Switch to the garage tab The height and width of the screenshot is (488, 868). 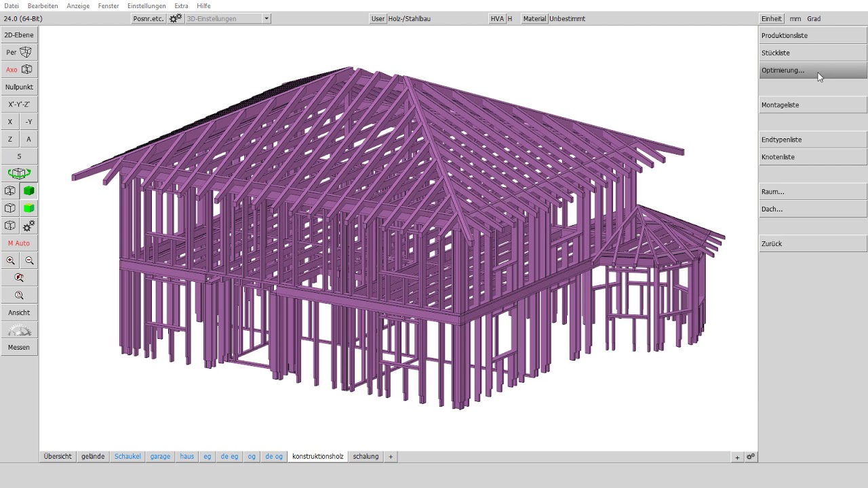point(160,457)
